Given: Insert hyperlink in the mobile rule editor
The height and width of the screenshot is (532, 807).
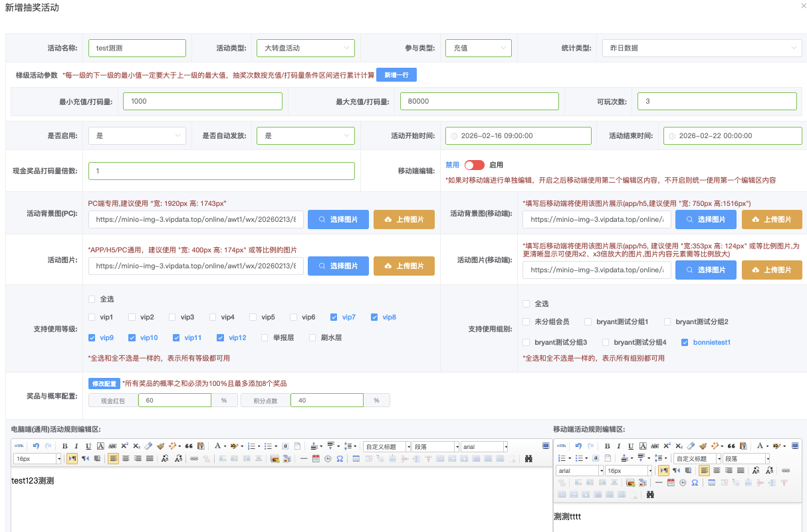Looking at the screenshot, I should (x=785, y=470).
